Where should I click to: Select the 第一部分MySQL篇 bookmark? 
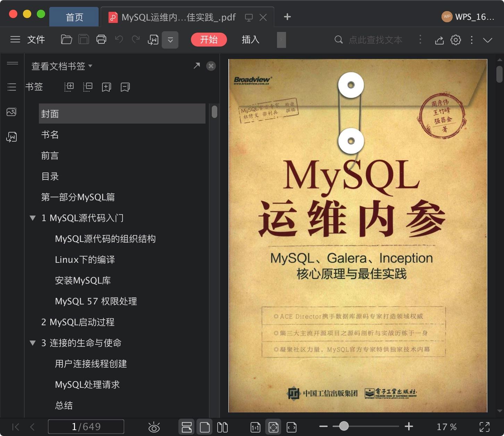pos(78,197)
